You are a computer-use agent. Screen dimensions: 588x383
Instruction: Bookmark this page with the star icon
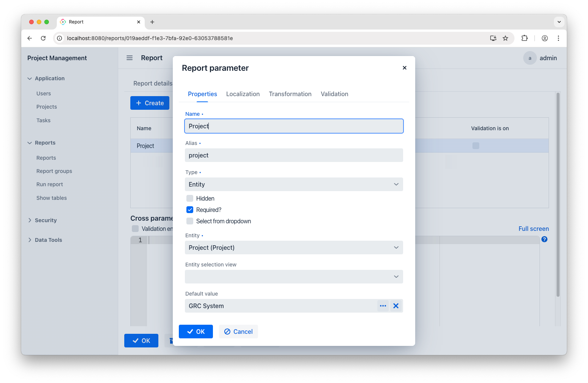(505, 38)
